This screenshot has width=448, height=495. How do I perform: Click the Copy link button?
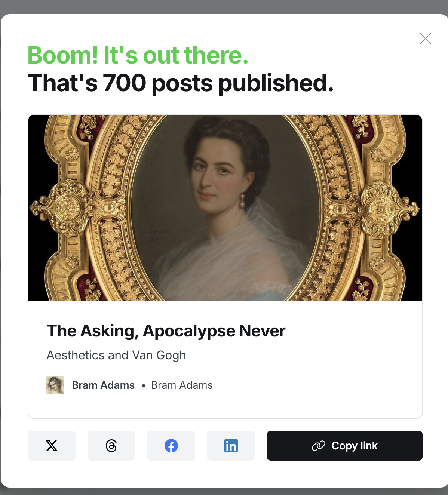(x=345, y=446)
